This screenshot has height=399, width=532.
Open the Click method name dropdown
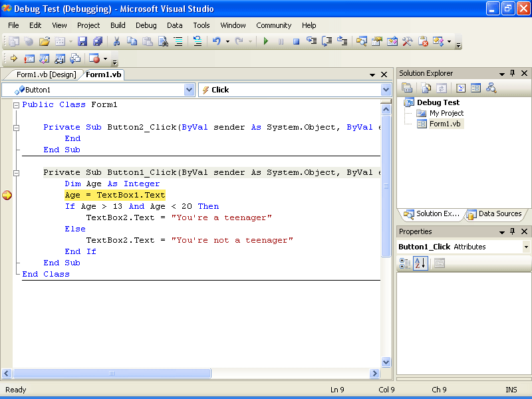[x=386, y=90]
